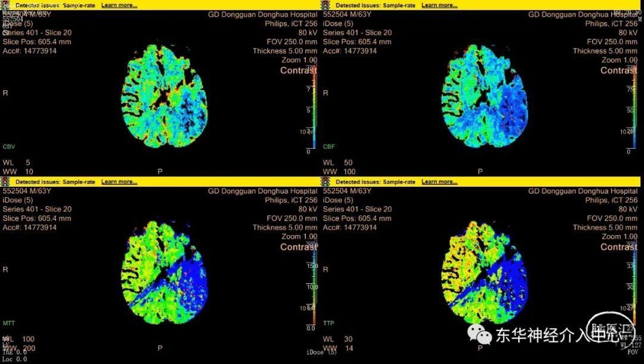Click the traffic-light warning icon in TTP panel

(326, 181)
